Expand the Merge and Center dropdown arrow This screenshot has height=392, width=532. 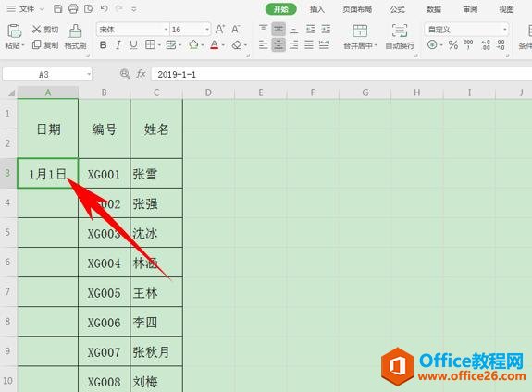[x=376, y=45]
